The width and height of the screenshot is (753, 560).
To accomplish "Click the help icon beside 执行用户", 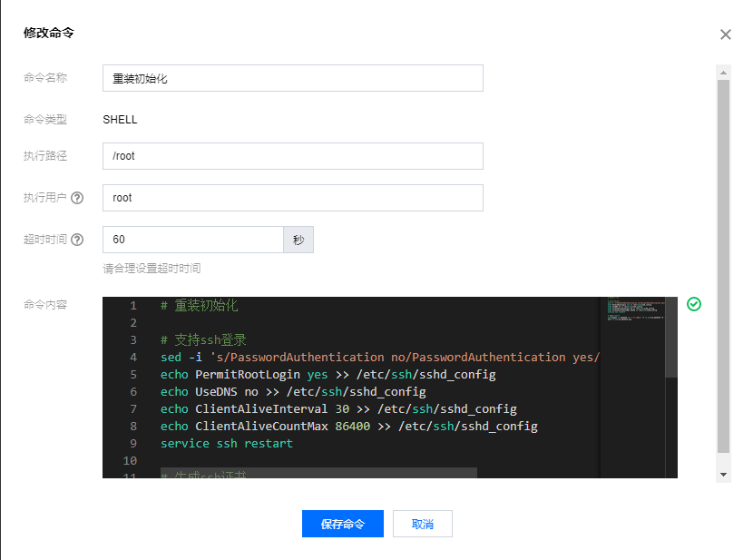I will click(x=77, y=198).
